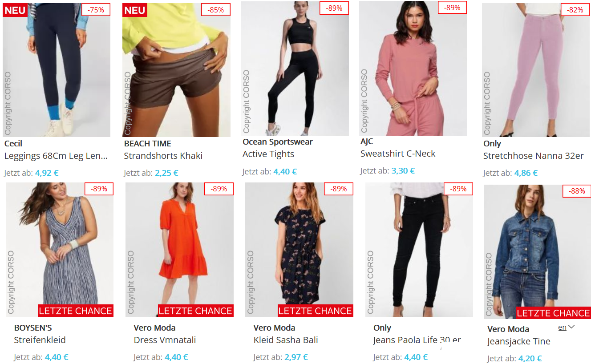The width and height of the screenshot is (591, 364).
Task: Open the denim Jeansjacke Tine image
Action: coord(537,252)
